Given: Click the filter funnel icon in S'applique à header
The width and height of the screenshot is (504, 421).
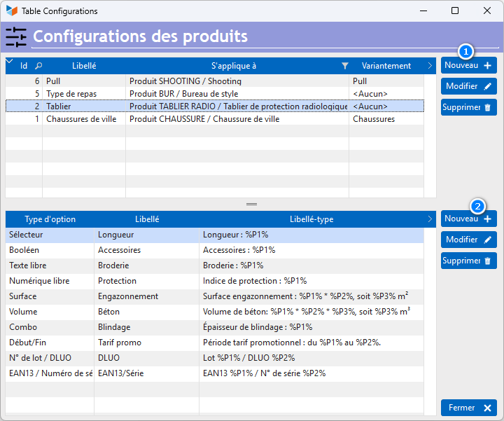Looking at the screenshot, I should click(x=344, y=66).
